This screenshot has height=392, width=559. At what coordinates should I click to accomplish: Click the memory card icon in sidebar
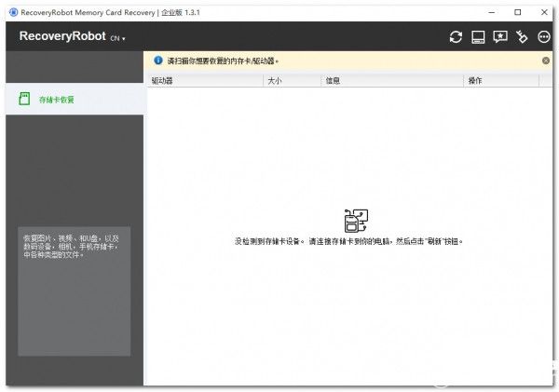point(24,99)
